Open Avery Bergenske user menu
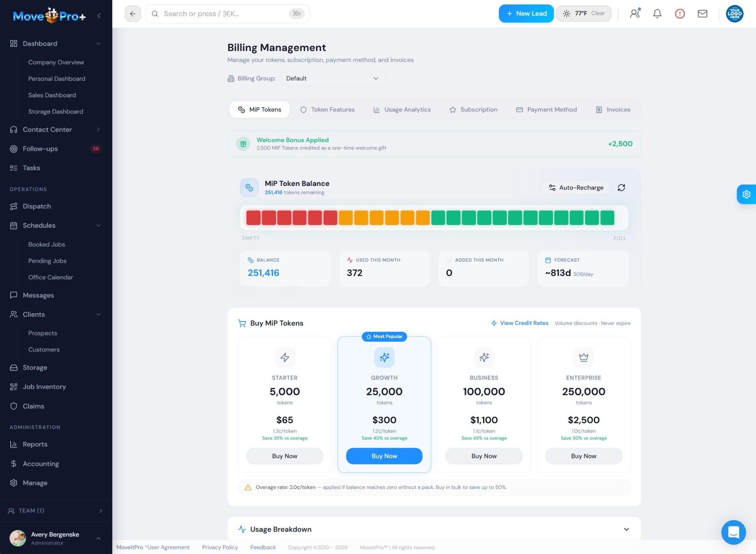 point(56,538)
